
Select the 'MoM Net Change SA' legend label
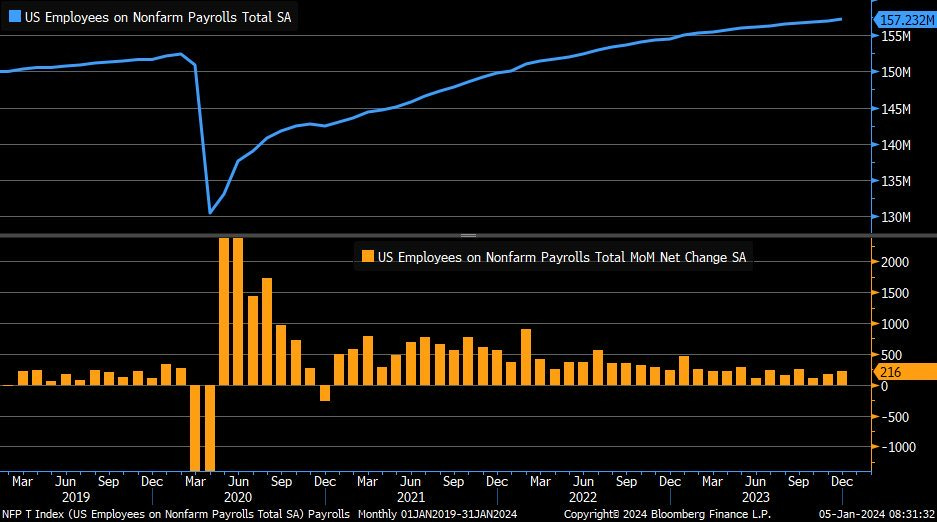coord(562,257)
